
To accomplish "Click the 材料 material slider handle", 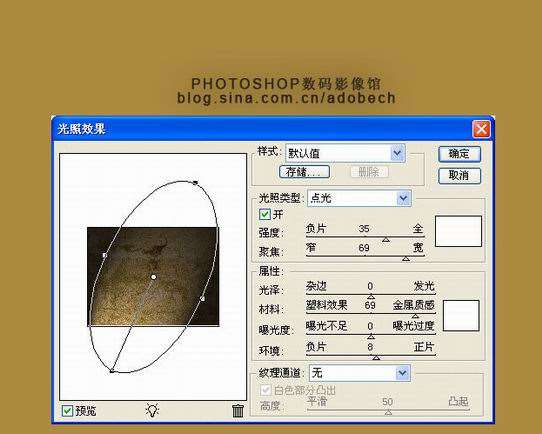I will 415,315.
